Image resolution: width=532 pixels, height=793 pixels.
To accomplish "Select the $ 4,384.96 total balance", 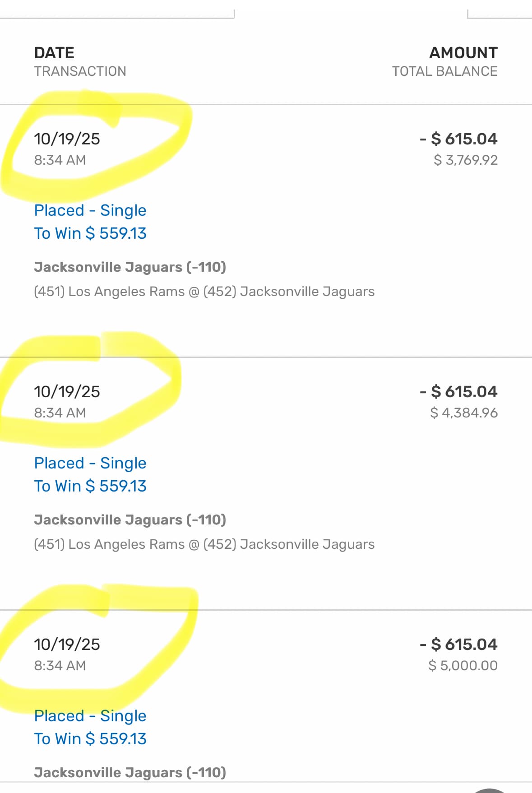I will pos(463,413).
